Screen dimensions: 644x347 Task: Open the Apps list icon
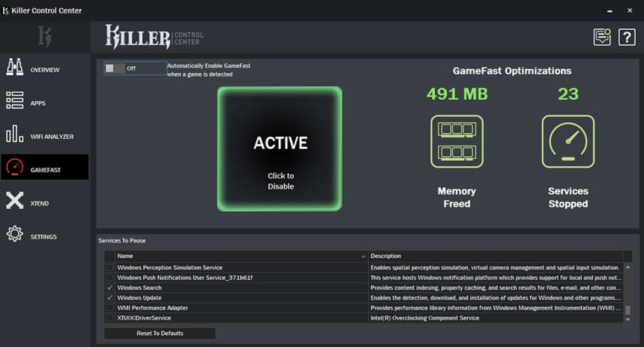tap(15, 100)
